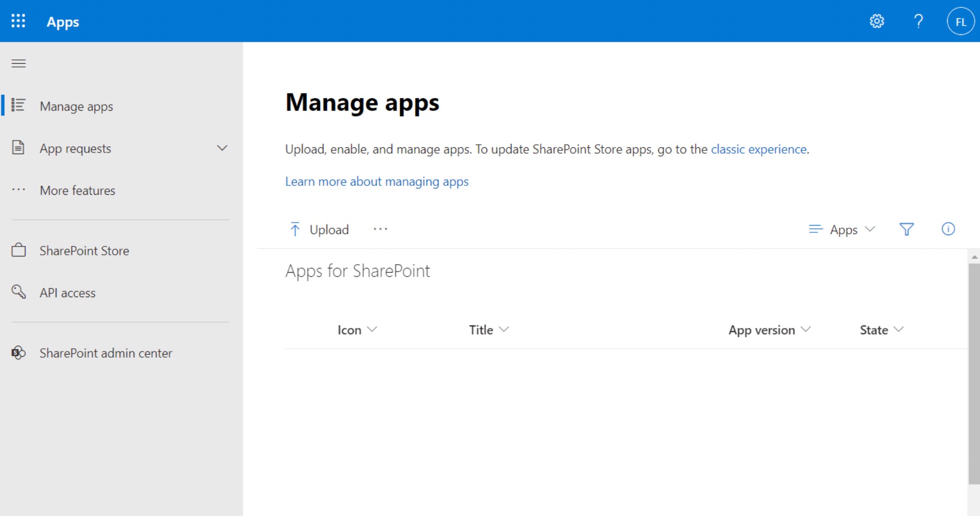The width and height of the screenshot is (980, 517).
Task: Open the Microsoft 365 app launcher waffle
Action: [x=18, y=21]
